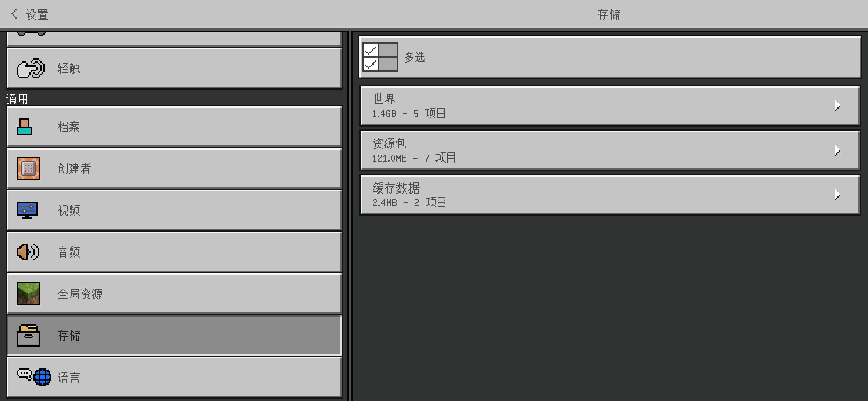The height and width of the screenshot is (401, 868).
Task: Select the 轻触 touch hand icon
Action: 30,68
